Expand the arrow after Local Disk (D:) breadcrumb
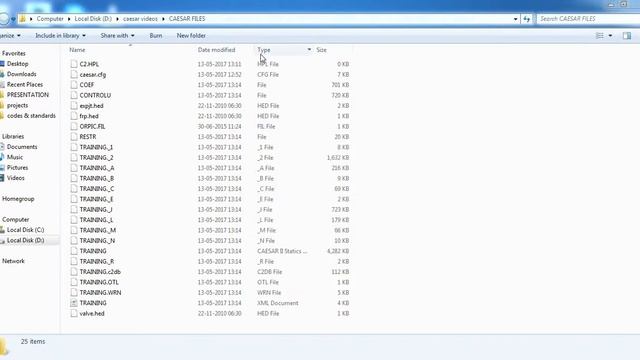 pyautogui.click(x=117, y=19)
